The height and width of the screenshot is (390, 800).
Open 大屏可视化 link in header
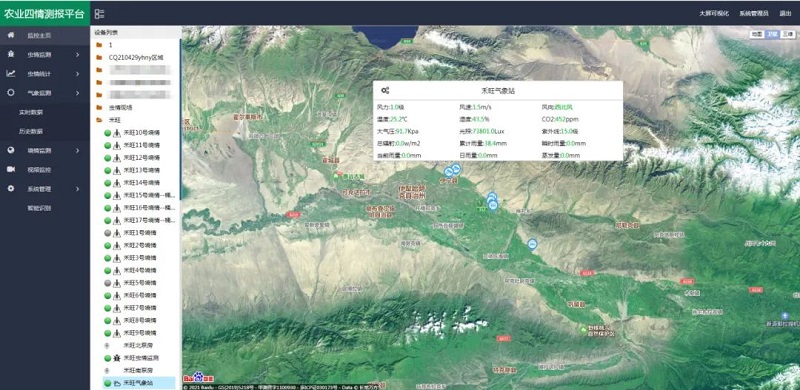pyautogui.click(x=714, y=14)
